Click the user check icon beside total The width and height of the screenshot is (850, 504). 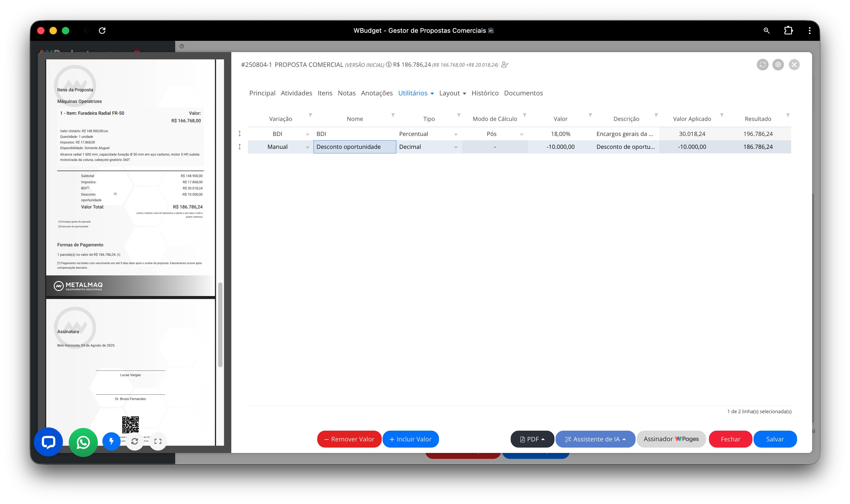pos(505,64)
